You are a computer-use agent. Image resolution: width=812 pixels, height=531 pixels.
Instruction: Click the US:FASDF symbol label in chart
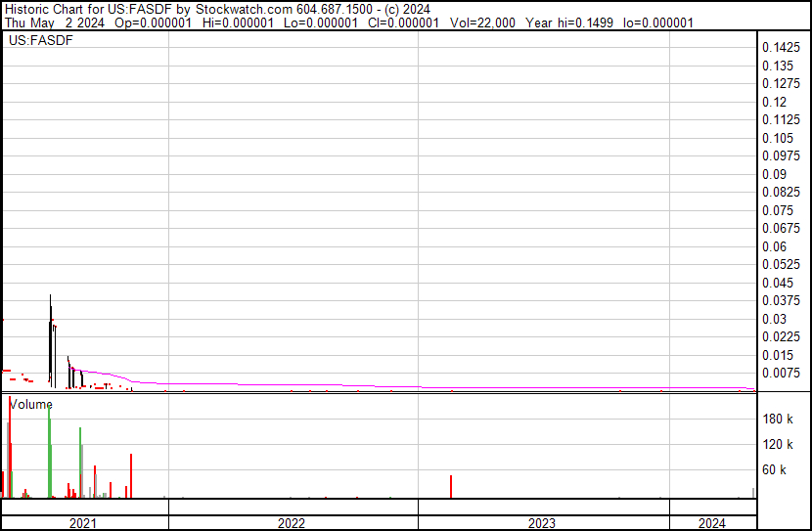(41, 40)
